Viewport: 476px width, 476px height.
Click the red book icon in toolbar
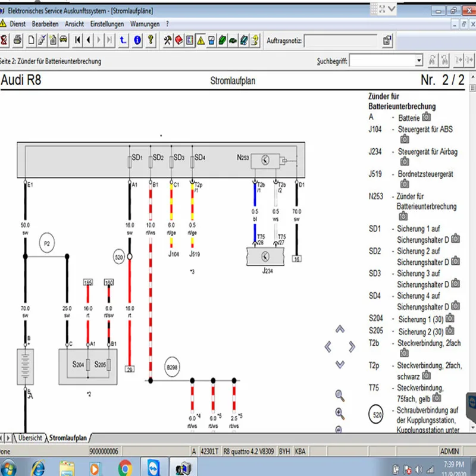(x=179, y=40)
